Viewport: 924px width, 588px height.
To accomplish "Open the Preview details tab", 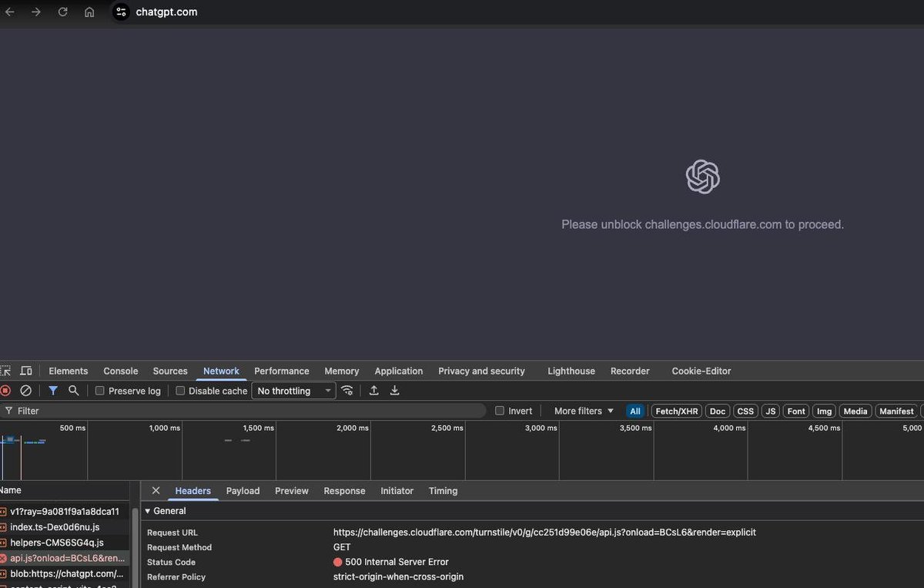I will click(x=292, y=491).
